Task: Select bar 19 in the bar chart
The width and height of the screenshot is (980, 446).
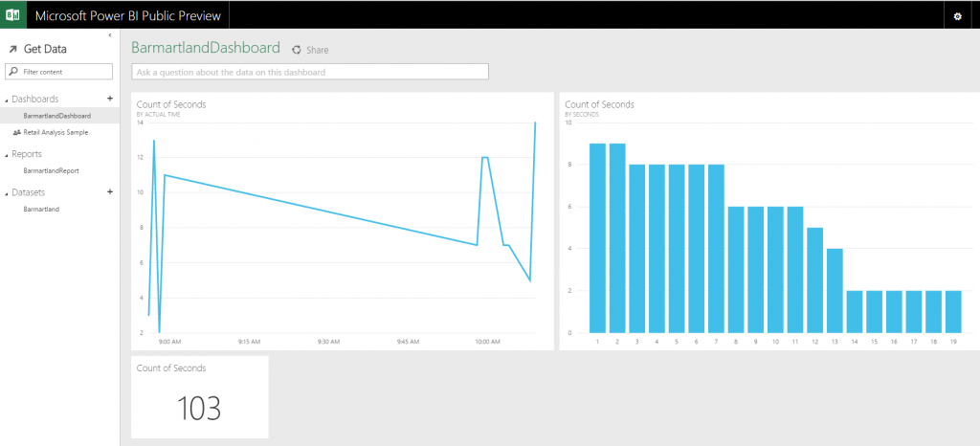Action: pos(953,312)
